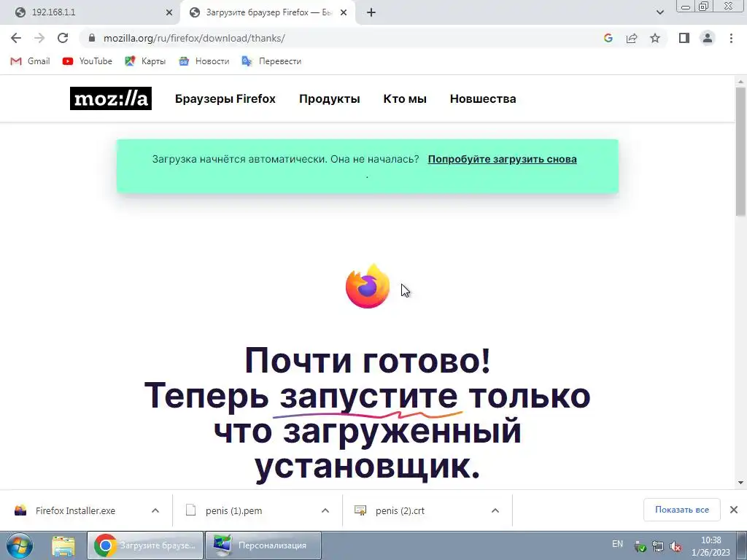Open the YouTube bookmark
Image resolution: width=747 pixels, height=560 pixels.
point(88,61)
